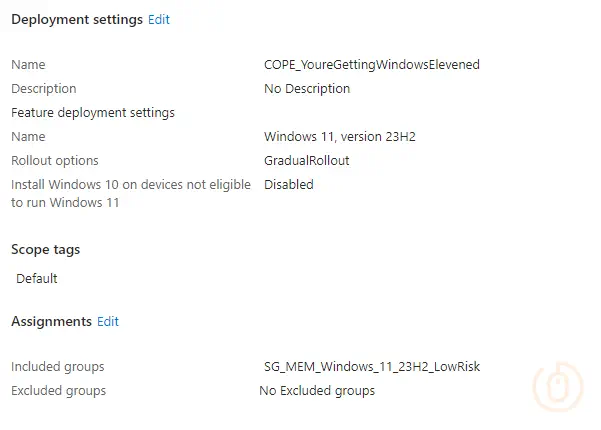Click the mouse watermark logo icon

tap(559, 385)
